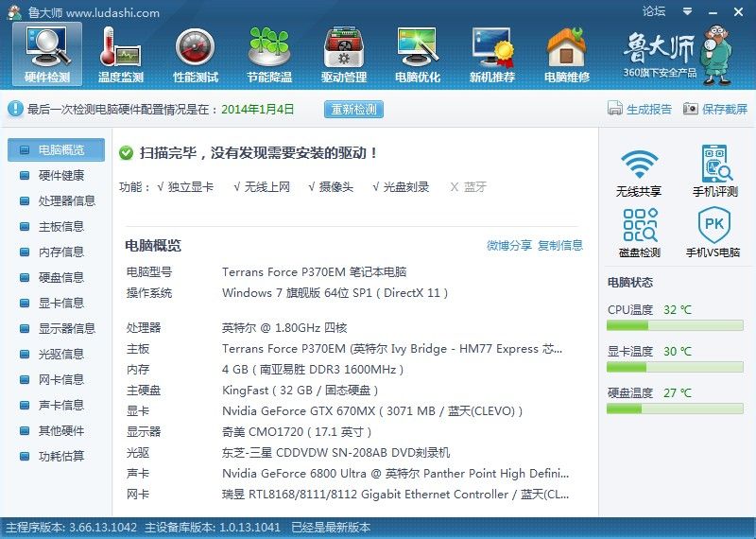756x539 pixels.
Task: Click the 光盘刻录 feature indicator
Action: pos(401,187)
